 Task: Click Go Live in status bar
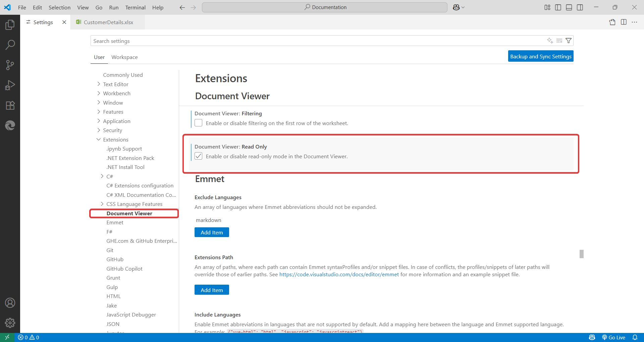coord(613,337)
